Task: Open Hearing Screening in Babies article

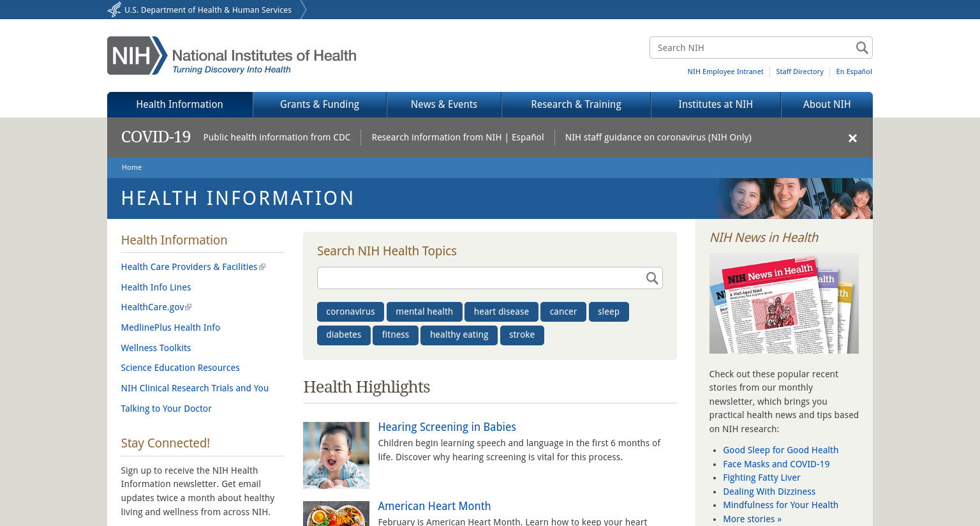Action: point(447,427)
